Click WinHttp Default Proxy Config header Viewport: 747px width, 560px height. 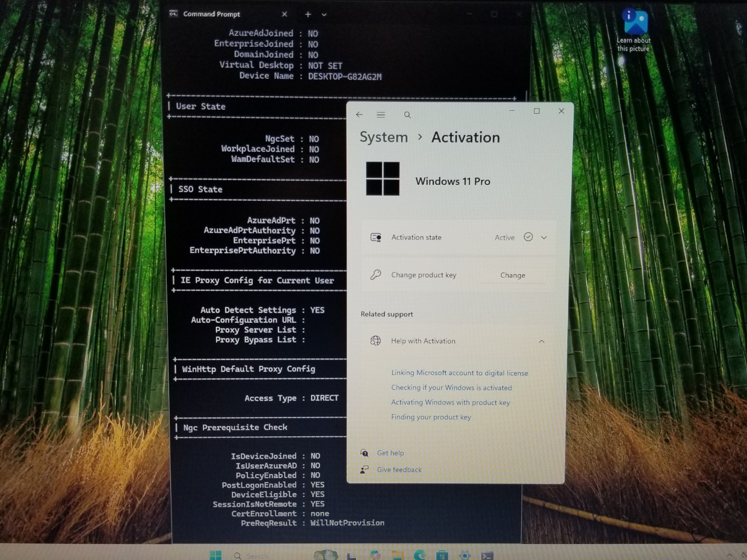(248, 369)
